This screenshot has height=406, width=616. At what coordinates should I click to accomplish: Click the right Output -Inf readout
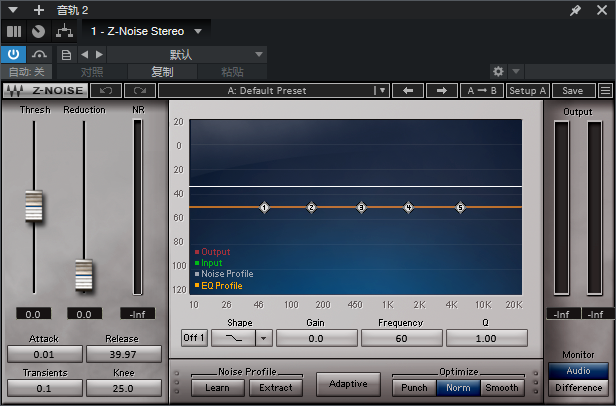click(596, 314)
